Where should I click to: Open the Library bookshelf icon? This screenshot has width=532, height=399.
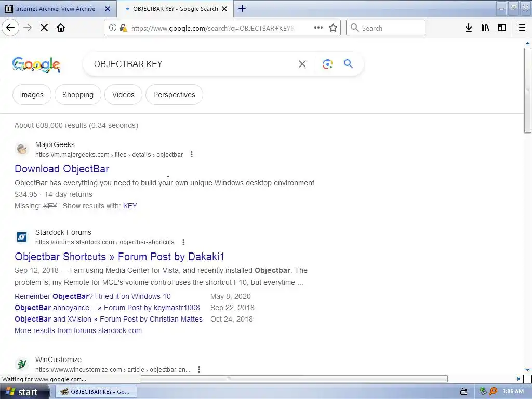pos(485,28)
